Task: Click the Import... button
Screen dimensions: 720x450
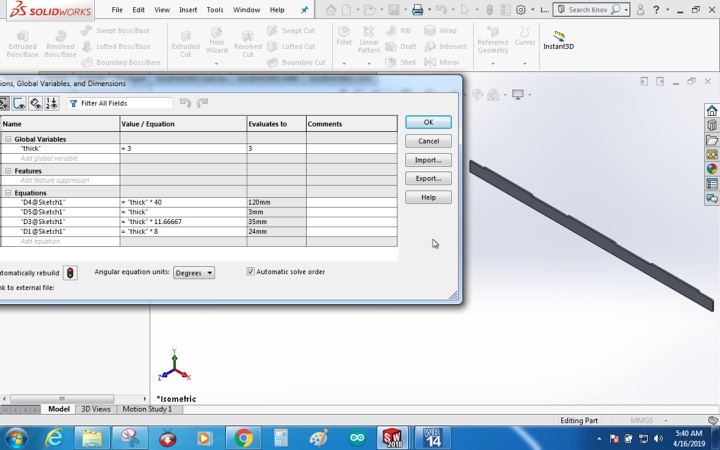Action: click(428, 160)
